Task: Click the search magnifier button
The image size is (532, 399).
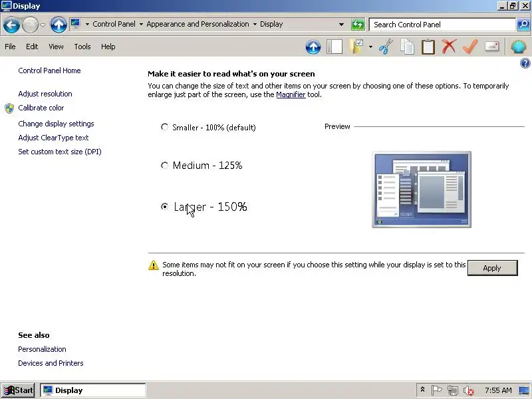Action: tap(523, 25)
